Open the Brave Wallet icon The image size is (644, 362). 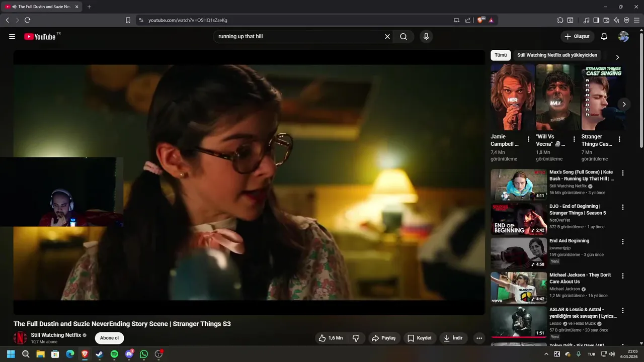tap(606, 20)
